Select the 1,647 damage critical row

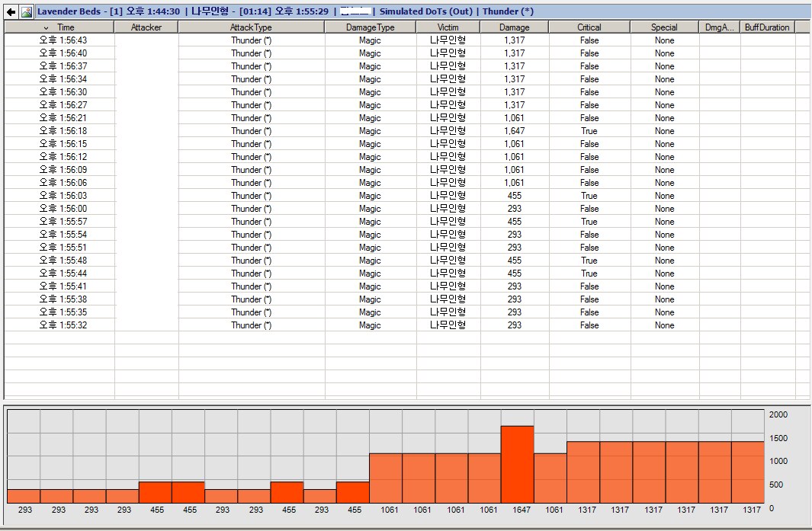coord(514,131)
